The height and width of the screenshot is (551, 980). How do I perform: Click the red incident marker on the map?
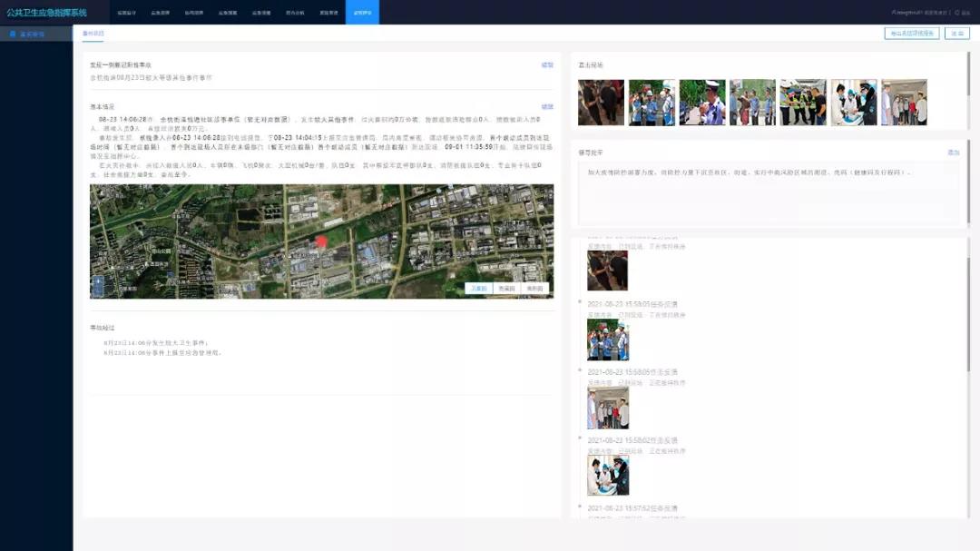pyautogui.click(x=320, y=241)
